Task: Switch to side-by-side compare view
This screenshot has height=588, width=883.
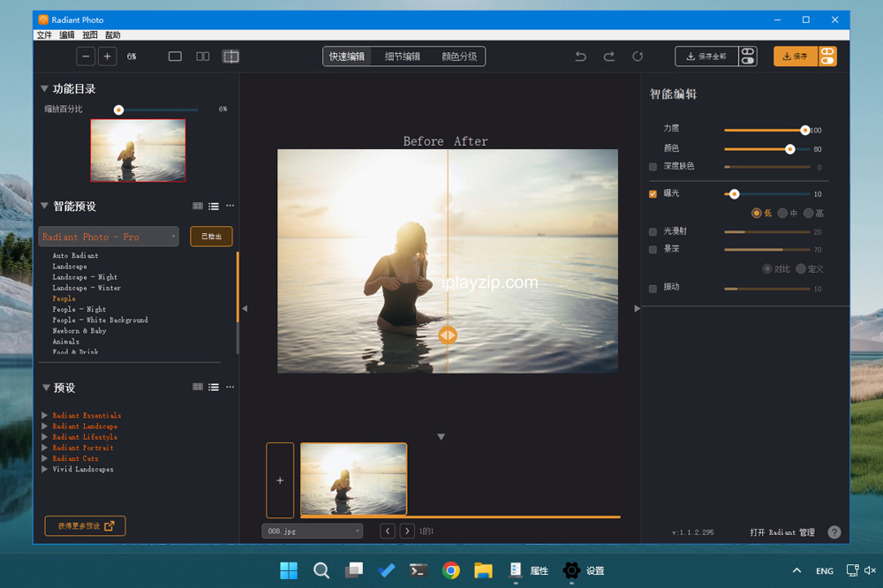Action: pos(203,57)
